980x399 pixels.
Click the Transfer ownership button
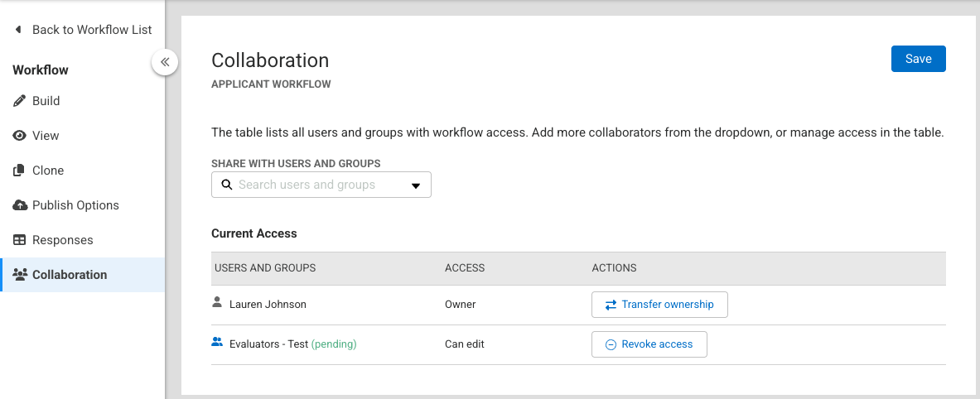[659, 305]
